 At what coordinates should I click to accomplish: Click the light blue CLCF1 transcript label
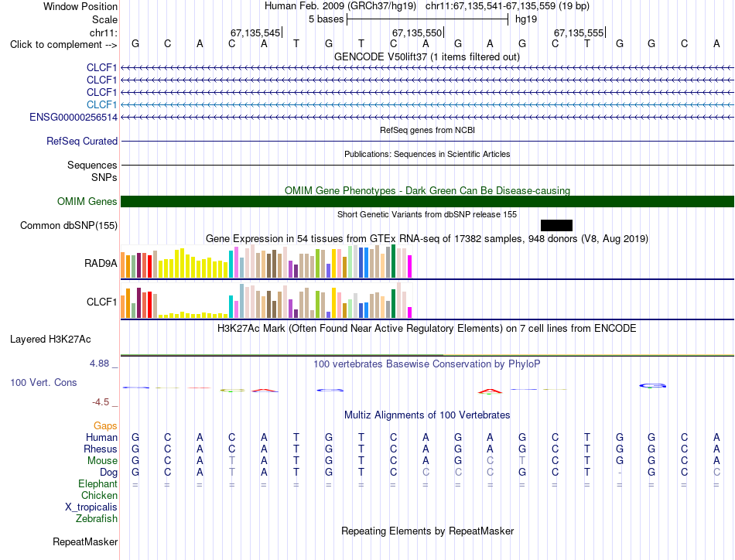click(101, 104)
